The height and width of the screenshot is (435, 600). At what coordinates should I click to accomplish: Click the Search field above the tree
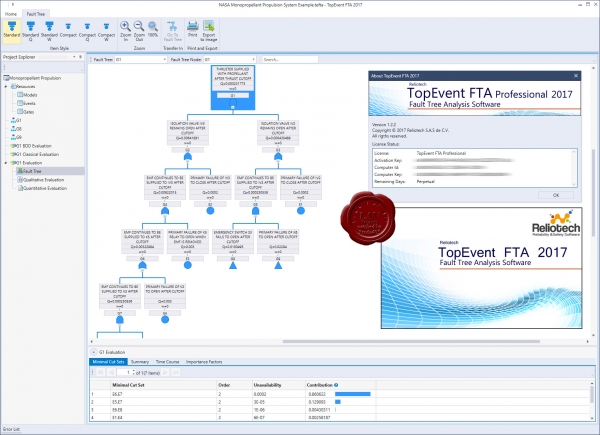click(290, 59)
